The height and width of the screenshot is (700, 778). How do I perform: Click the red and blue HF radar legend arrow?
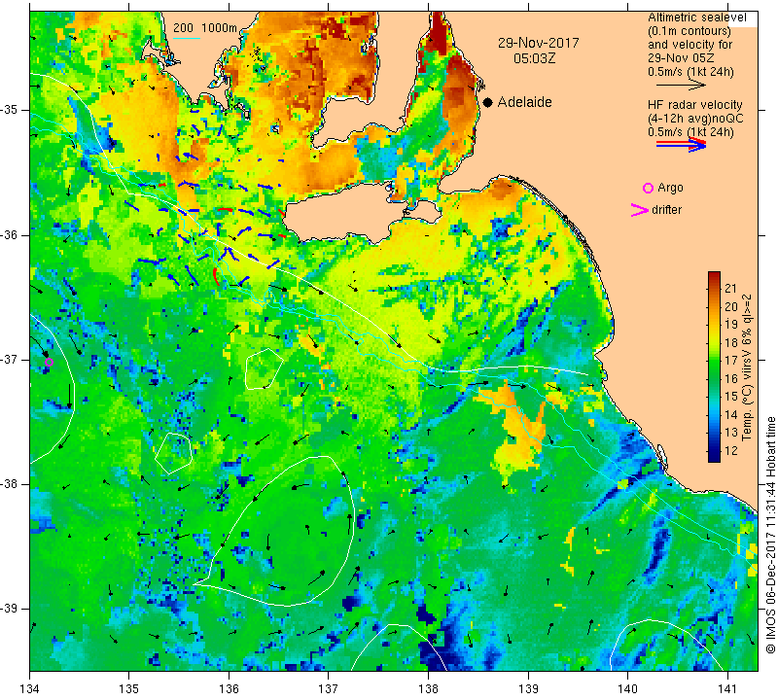click(681, 144)
